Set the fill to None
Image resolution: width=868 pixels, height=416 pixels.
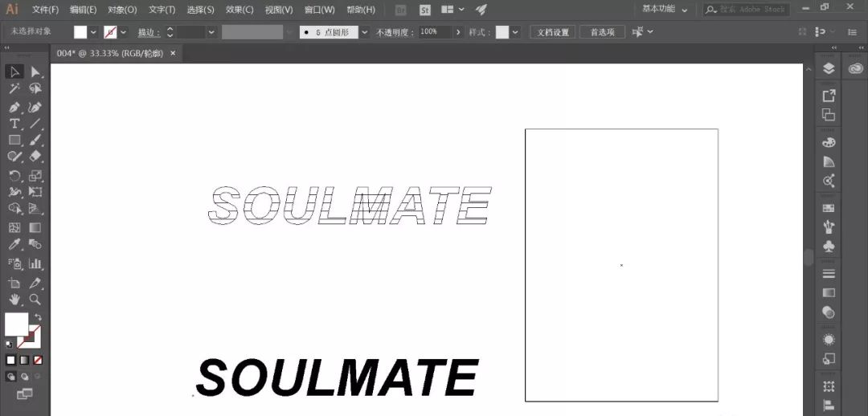[x=38, y=360]
